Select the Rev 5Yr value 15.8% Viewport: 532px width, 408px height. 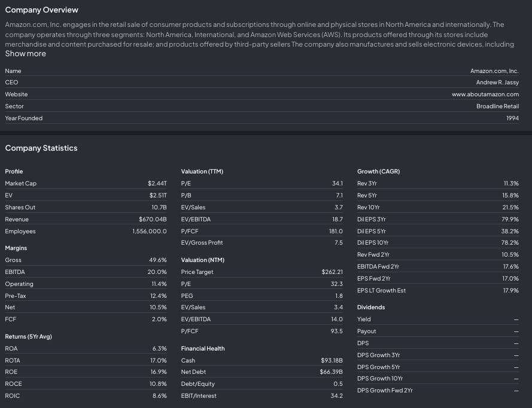tap(510, 196)
